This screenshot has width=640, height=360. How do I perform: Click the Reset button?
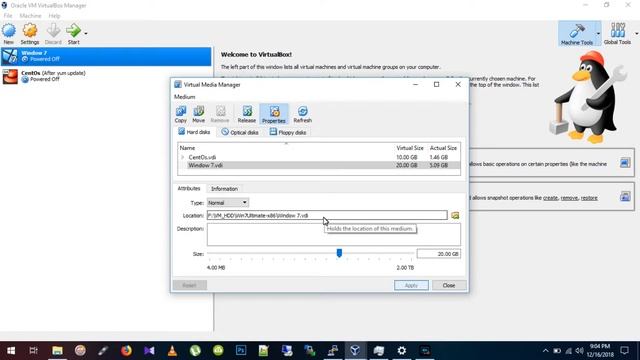(189, 285)
